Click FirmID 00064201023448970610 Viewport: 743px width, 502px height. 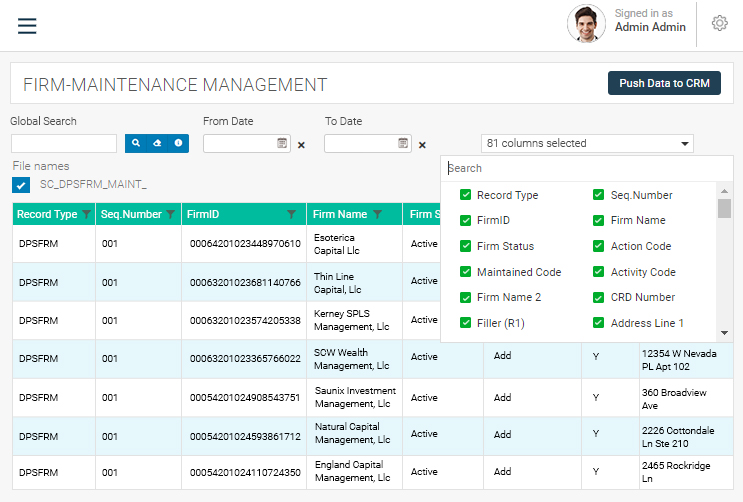tap(245, 244)
